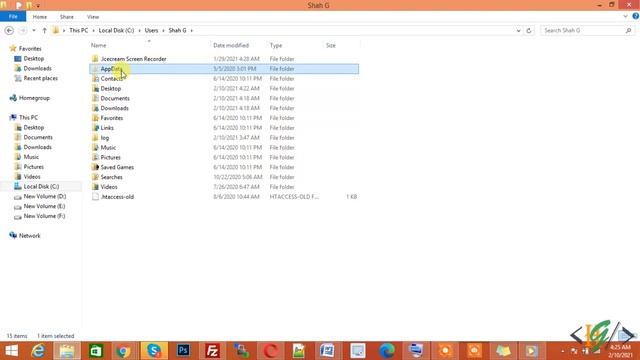Refresh the current folder view
640x360 pixels.
[x=529, y=31]
